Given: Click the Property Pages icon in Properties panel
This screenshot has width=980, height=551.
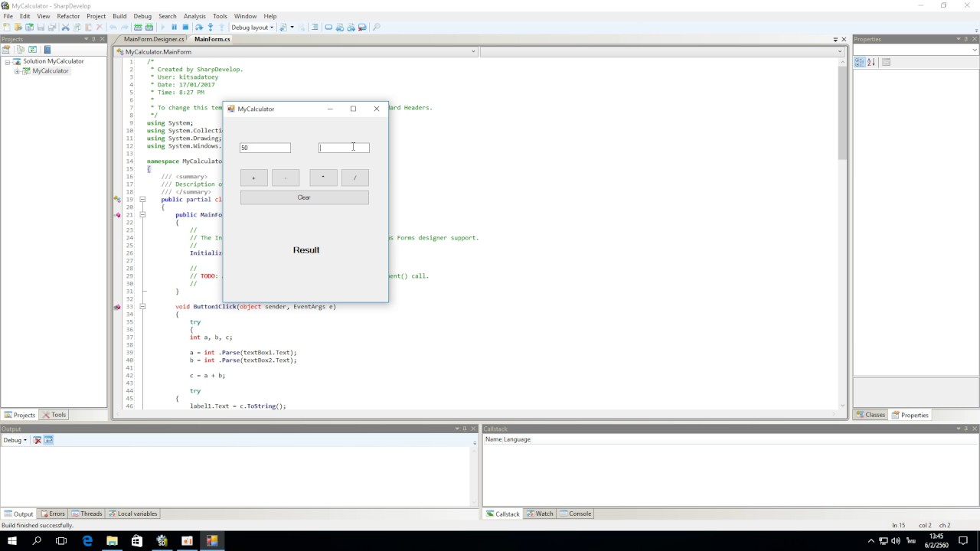Looking at the screenshot, I should tap(886, 62).
